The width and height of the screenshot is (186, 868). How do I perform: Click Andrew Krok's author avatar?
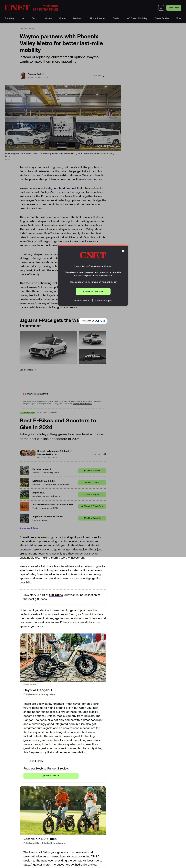click(x=23, y=76)
